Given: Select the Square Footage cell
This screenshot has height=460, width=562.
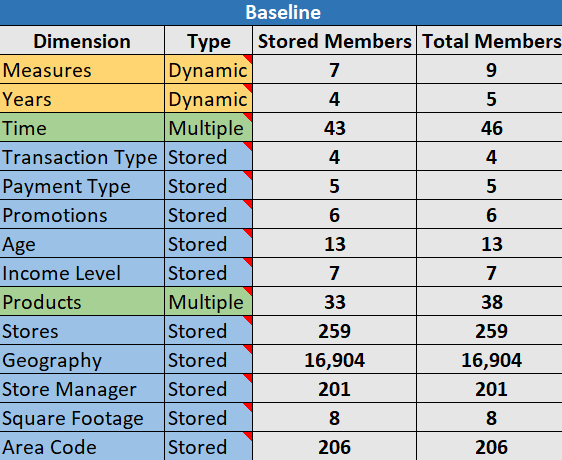Looking at the screenshot, I should coord(82,418).
